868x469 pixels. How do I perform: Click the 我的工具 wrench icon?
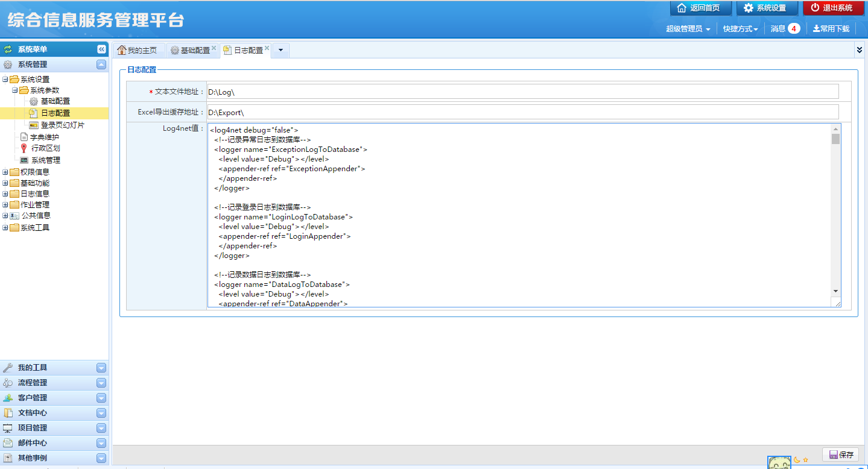pyautogui.click(x=8, y=368)
